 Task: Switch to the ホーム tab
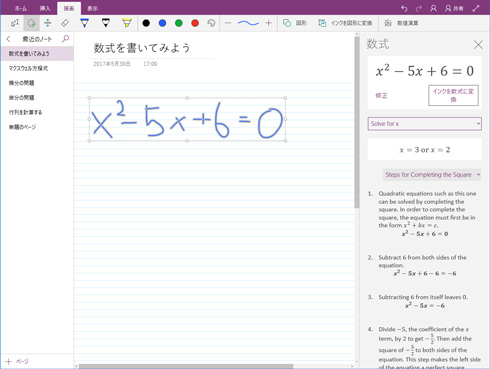point(21,8)
